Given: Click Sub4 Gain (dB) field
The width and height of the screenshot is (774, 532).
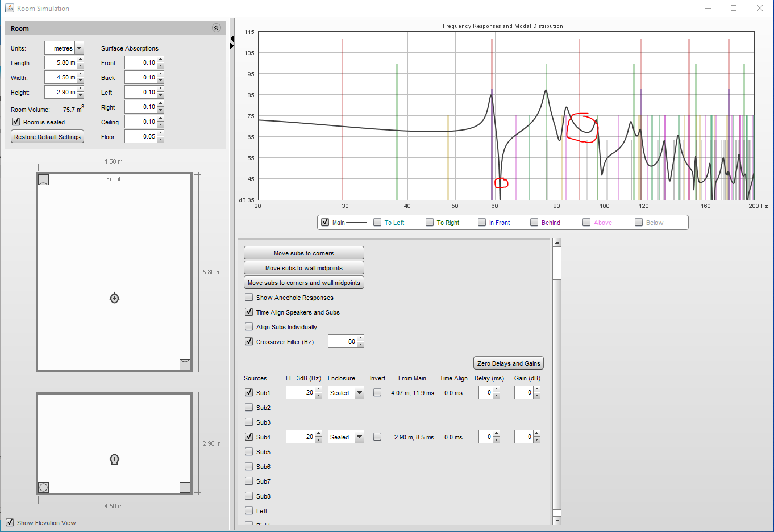Looking at the screenshot, I should (523, 437).
